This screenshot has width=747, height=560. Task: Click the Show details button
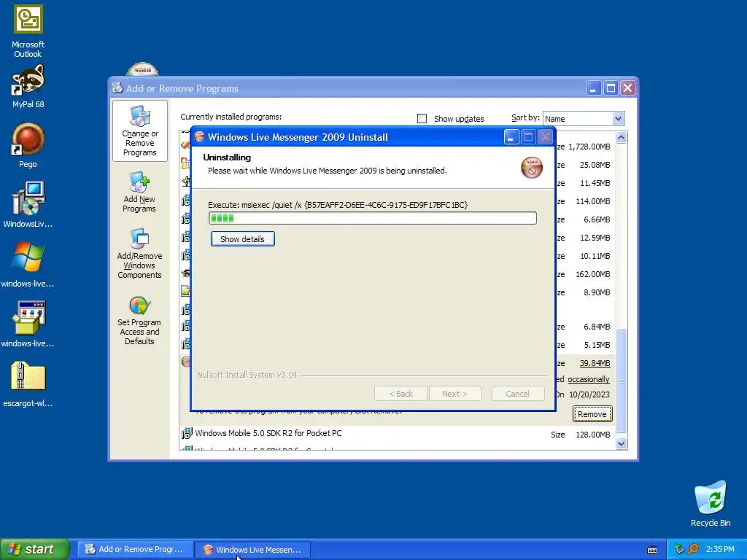[x=242, y=239]
